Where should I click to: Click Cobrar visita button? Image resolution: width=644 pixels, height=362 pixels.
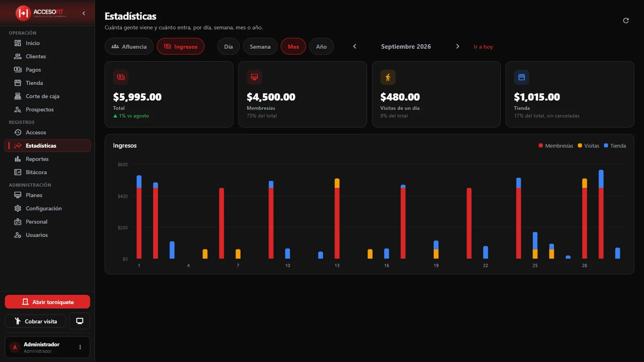click(35, 321)
